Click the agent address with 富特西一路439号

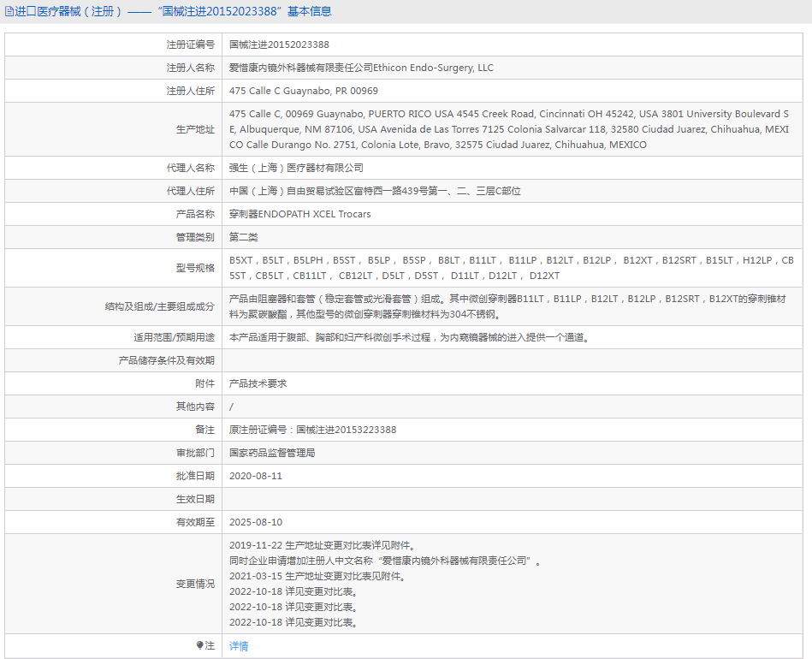375,191
